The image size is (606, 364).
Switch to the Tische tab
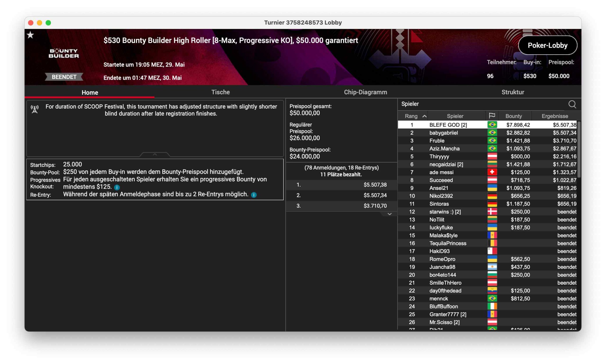pyautogui.click(x=220, y=92)
